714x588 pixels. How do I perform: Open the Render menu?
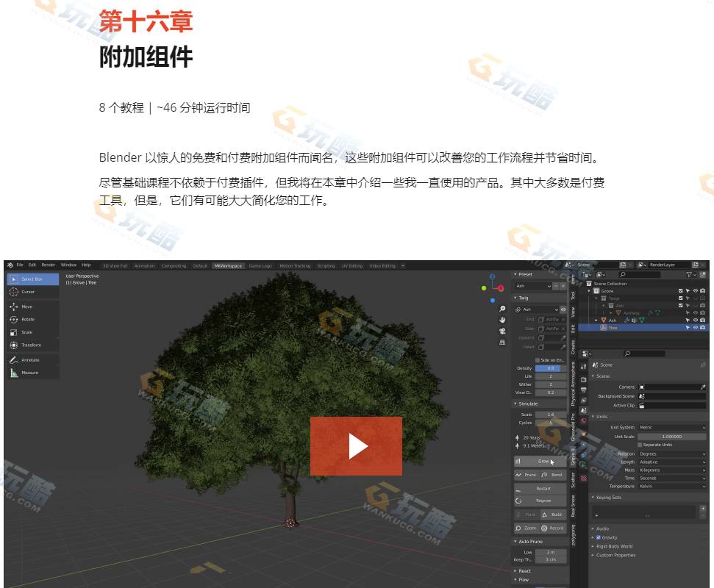click(x=49, y=265)
